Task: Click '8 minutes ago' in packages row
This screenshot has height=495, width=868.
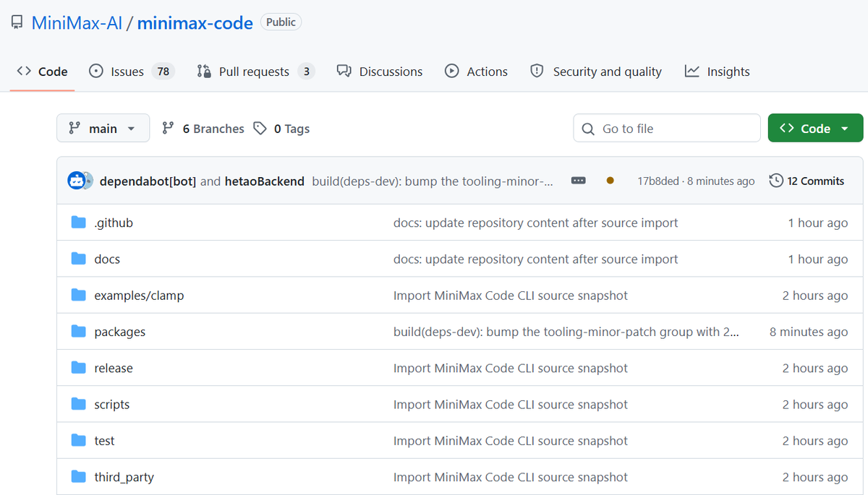Action: [809, 332]
